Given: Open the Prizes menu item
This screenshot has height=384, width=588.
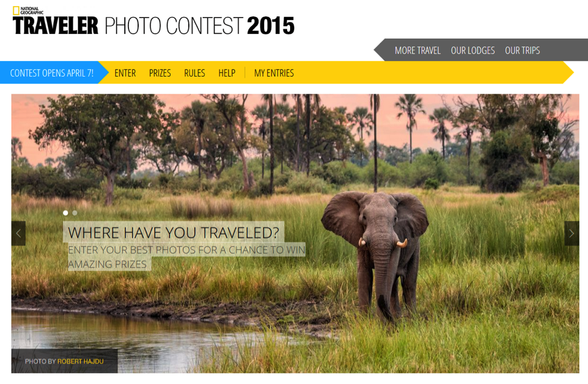Looking at the screenshot, I should pos(160,73).
